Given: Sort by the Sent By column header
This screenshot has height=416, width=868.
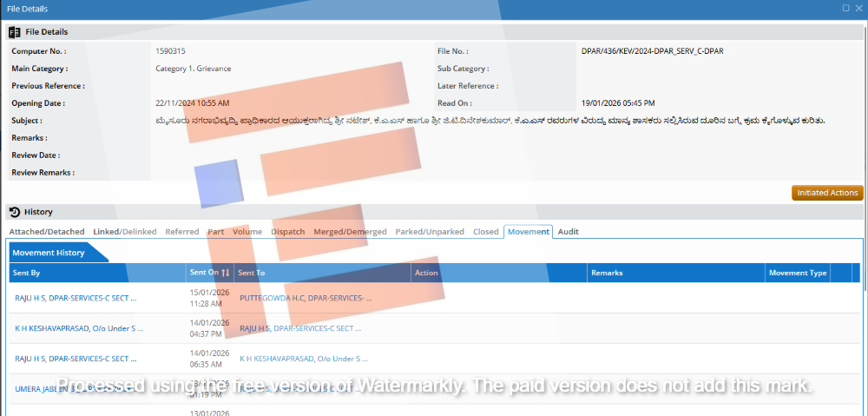Looking at the screenshot, I should 27,273.
